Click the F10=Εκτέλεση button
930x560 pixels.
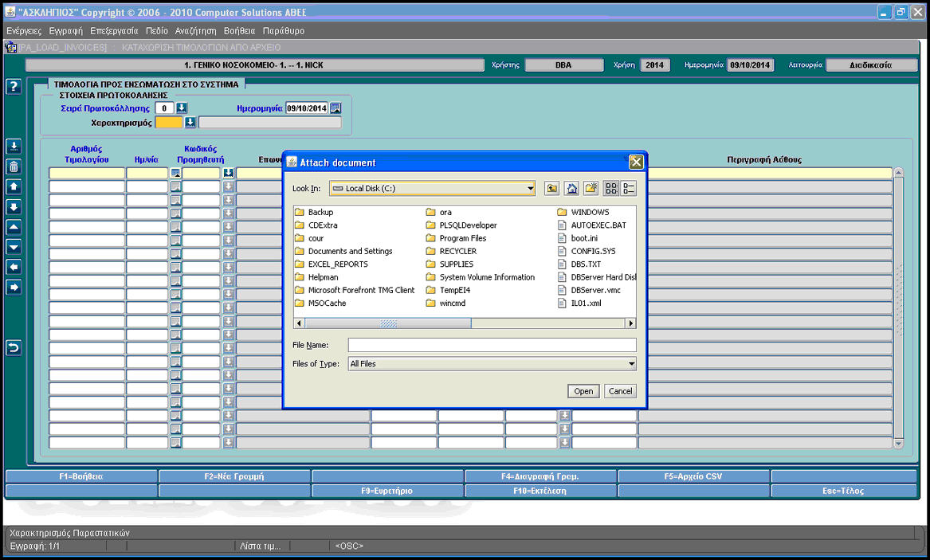click(x=540, y=491)
